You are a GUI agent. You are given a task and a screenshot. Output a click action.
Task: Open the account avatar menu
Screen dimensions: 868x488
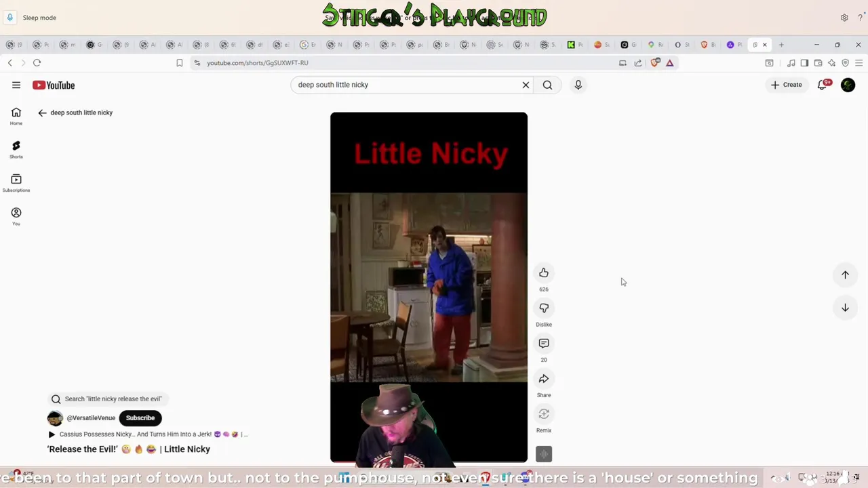(848, 85)
